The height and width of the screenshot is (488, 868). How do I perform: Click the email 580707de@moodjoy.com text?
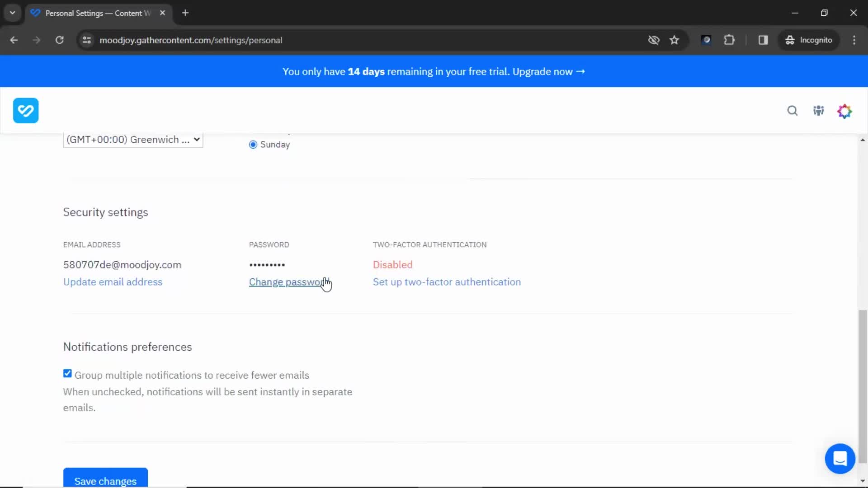[122, 265]
